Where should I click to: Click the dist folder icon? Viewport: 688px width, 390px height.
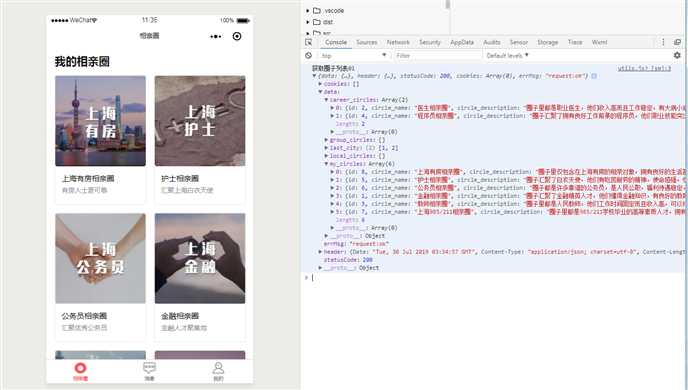coord(317,22)
